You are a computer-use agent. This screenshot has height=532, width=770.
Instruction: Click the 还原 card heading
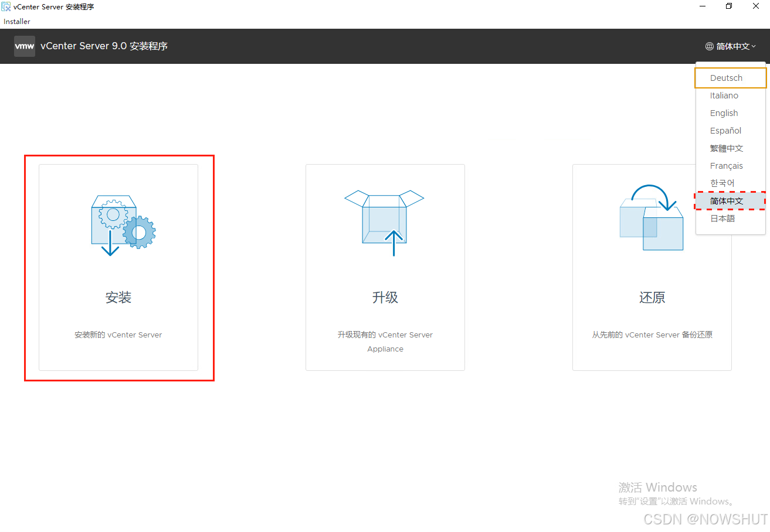click(652, 298)
